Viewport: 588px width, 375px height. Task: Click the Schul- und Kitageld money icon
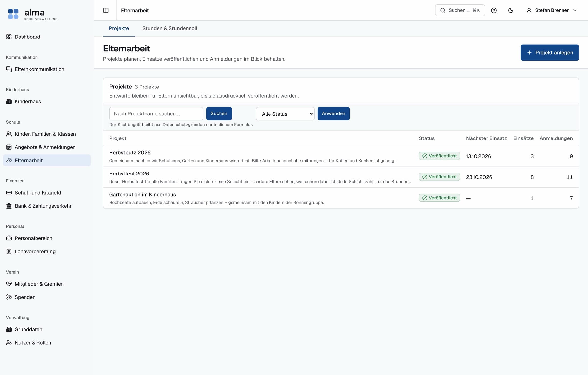tap(9, 193)
